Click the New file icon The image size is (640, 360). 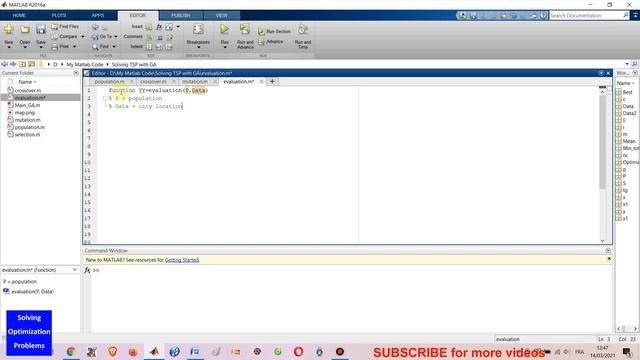point(9,29)
